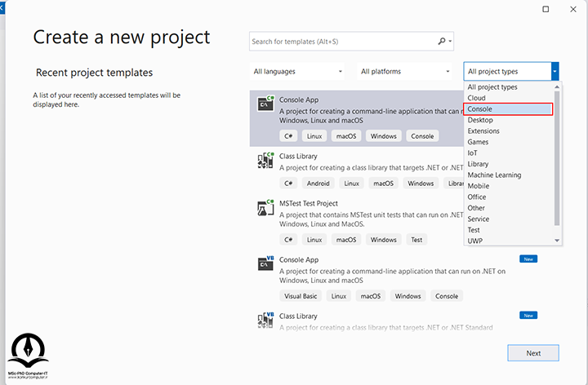Viewport: 588px width, 385px height.
Task: Click Linux tag on C# Console App
Action: tap(314, 136)
